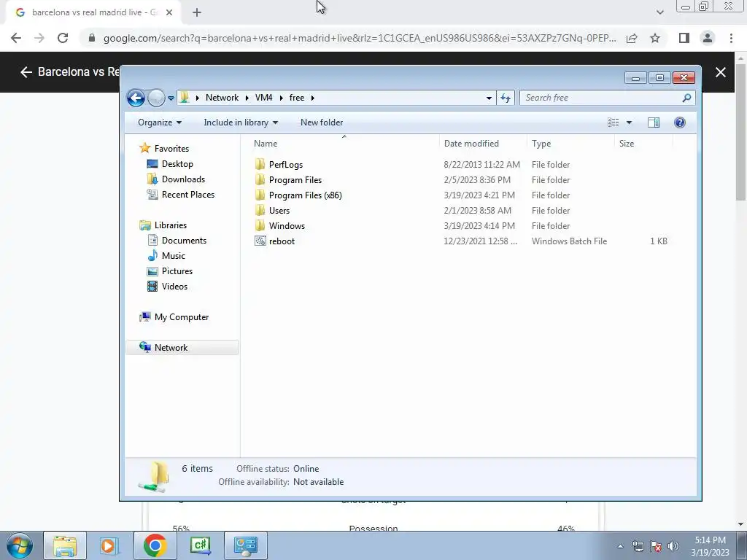This screenshot has height=560, width=747.
Task: Open Include in library dropdown
Action: (241, 122)
